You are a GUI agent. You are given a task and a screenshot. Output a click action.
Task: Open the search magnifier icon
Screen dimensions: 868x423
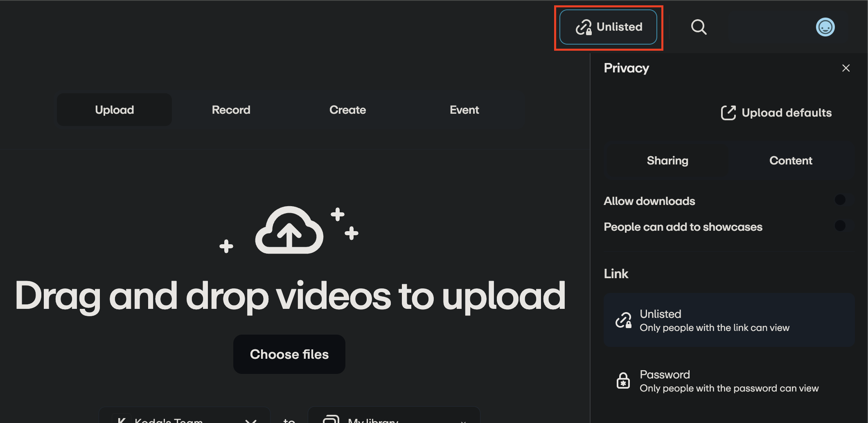(699, 27)
